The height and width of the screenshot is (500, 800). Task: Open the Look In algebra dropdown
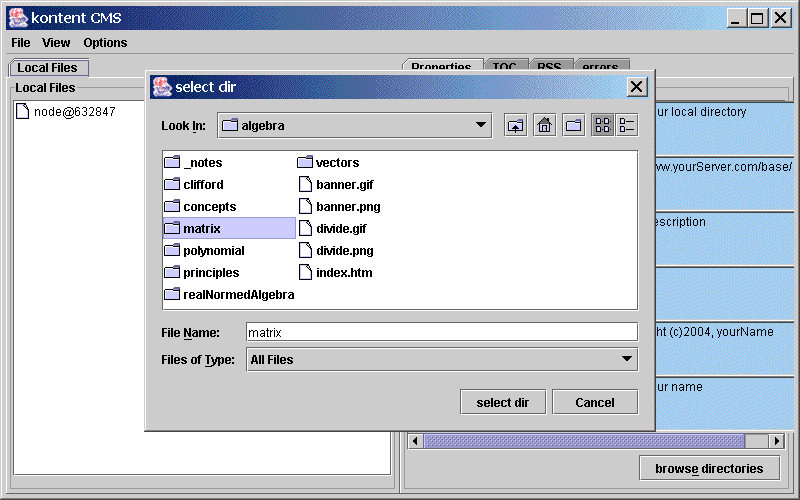click(355, 126)
